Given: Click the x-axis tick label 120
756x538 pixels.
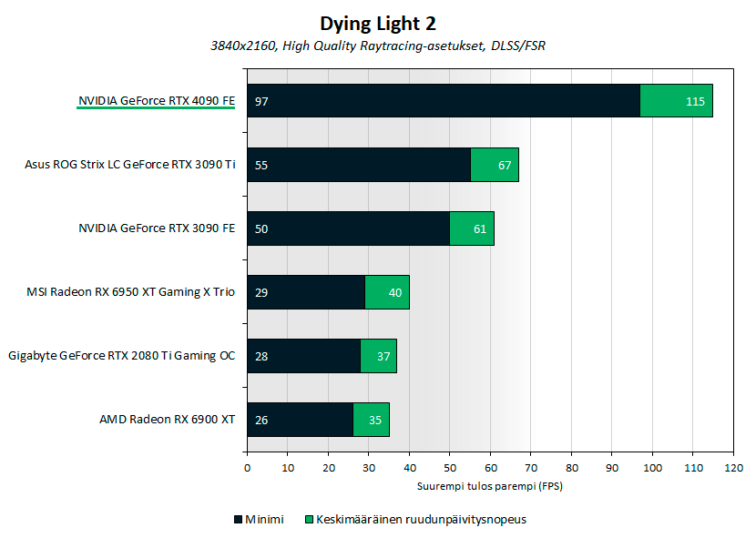Looking at the screenshot, I should pos(734,468).
